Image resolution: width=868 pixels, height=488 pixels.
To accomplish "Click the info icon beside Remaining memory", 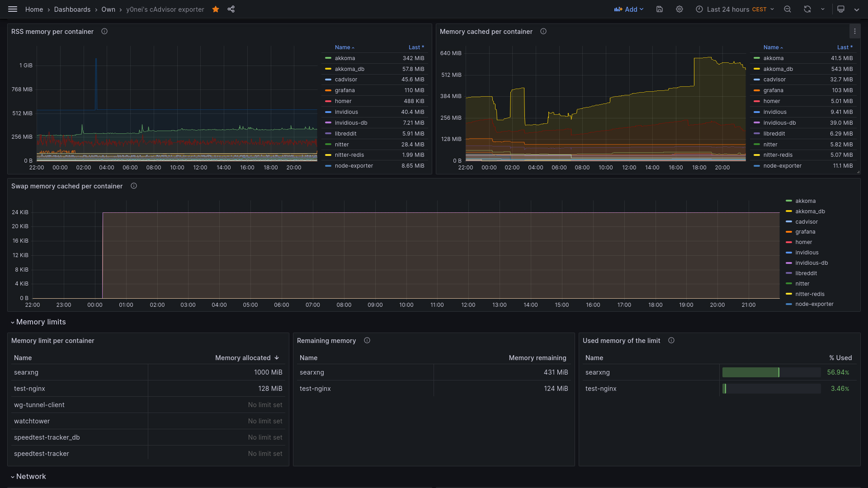I will [367, 340].
